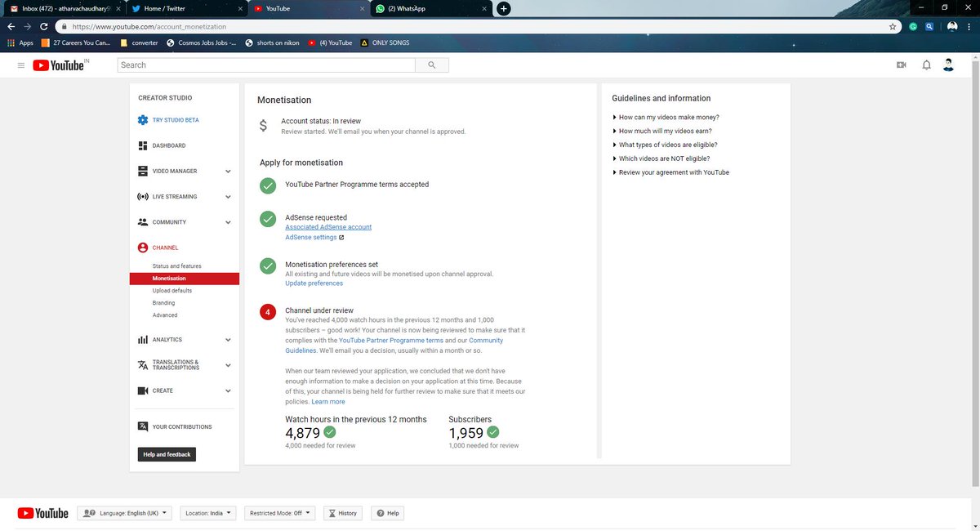
Task: Click the Community people icon
Action: [143, 222]
